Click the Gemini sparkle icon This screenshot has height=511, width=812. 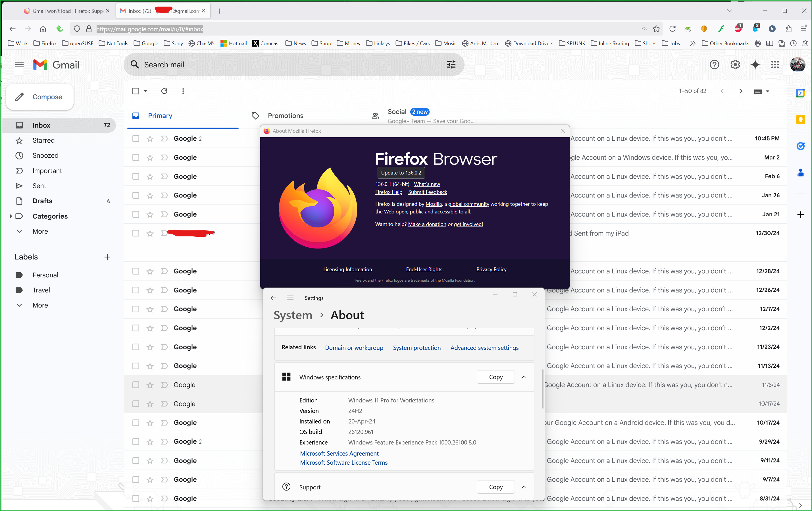click(x=755, y=65)
